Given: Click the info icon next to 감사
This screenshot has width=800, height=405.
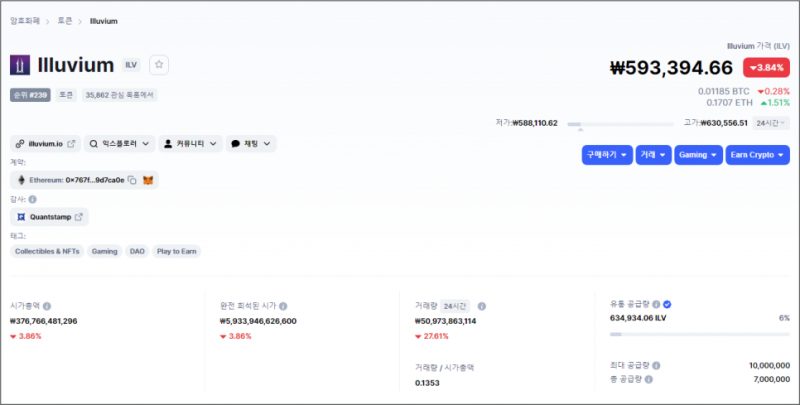Looking at the screenshot, I should click(32, 199).
